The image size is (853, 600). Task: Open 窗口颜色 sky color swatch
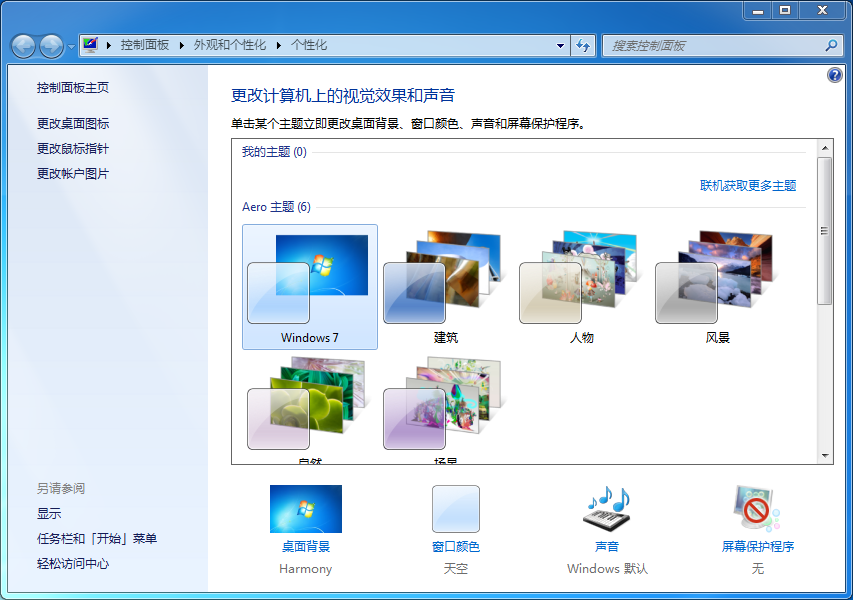pos(456,509)
